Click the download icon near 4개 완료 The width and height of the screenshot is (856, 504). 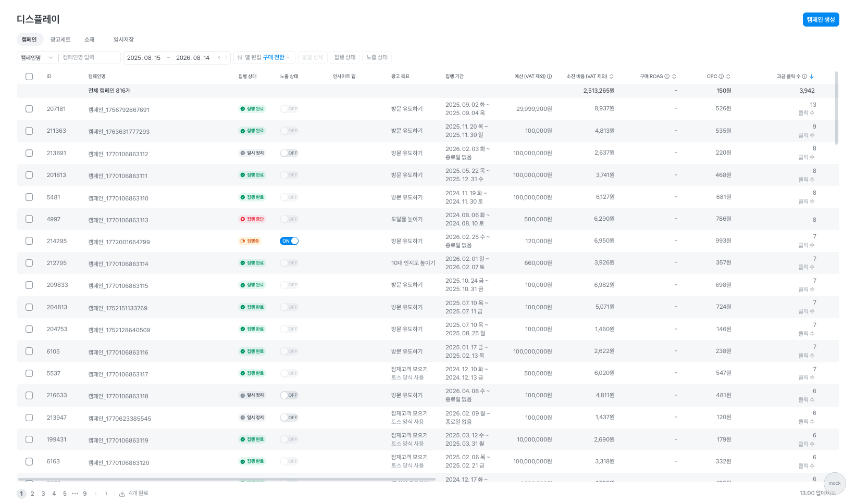(122, 494)
